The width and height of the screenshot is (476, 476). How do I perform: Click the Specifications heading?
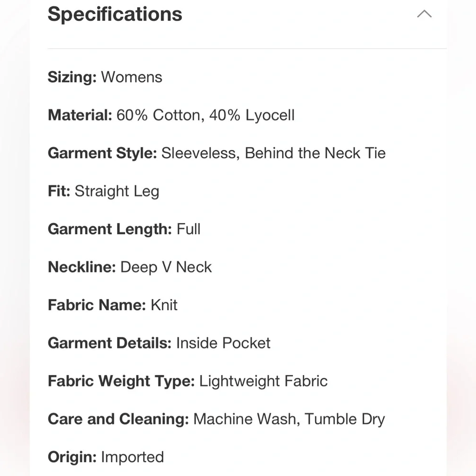click(115, 14)
